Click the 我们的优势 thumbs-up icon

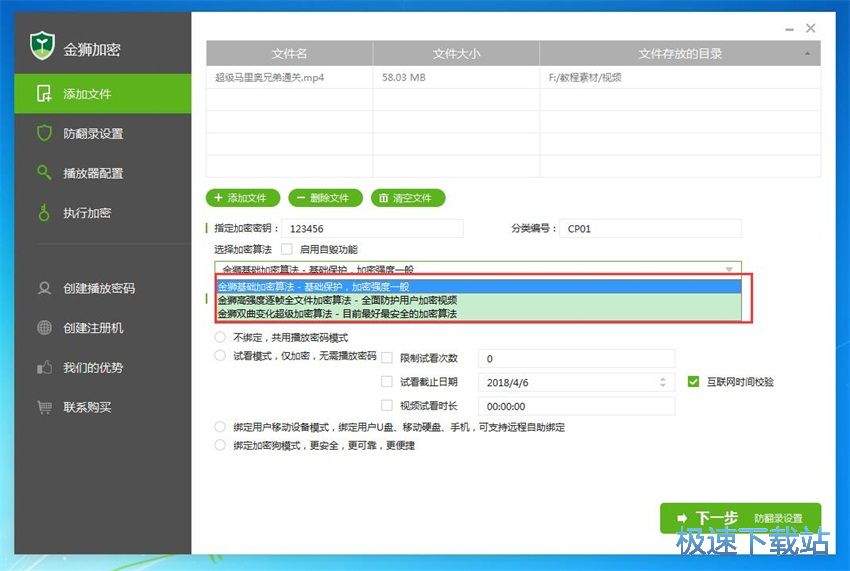click(x=44, y=368)
